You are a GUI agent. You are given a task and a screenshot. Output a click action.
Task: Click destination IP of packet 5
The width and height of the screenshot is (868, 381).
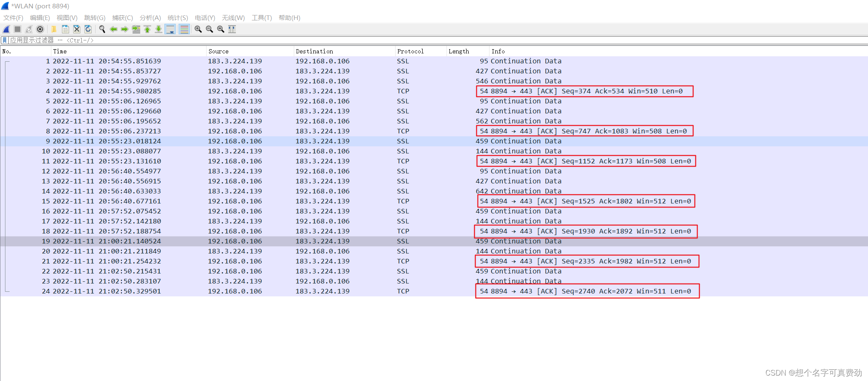(x=323, y=101)
